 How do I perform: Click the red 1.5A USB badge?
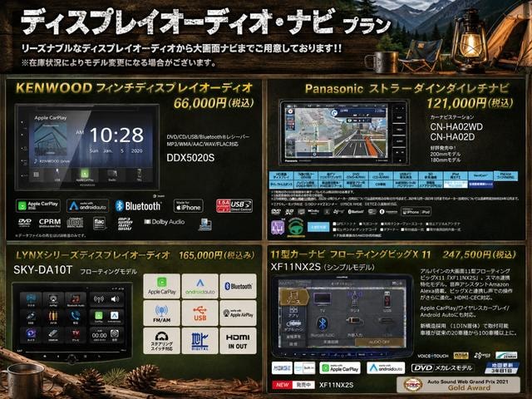[234, 205]
